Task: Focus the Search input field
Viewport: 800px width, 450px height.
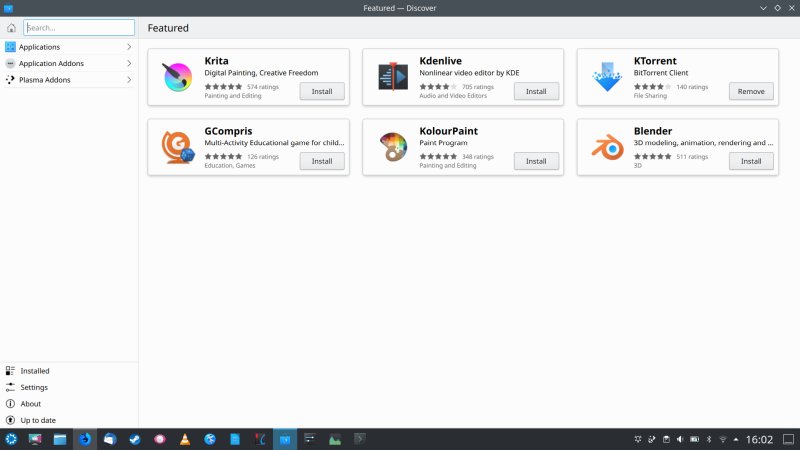Action: (79, 28)
